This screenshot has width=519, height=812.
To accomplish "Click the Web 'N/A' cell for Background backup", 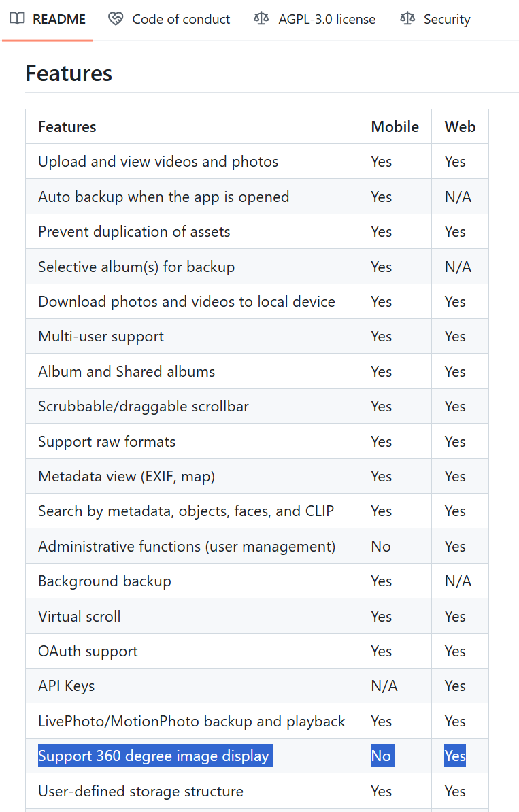I will [458, 581].
